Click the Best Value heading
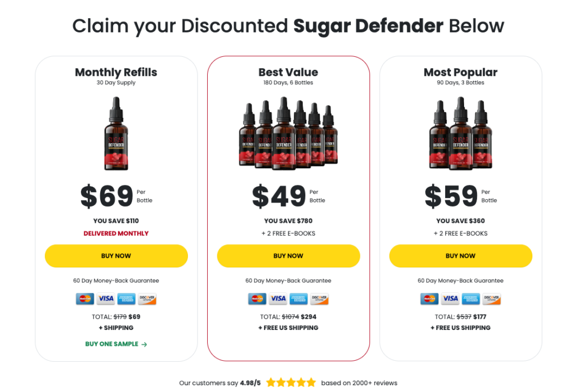This screenshot has height=392, width=583. [288, 72]
